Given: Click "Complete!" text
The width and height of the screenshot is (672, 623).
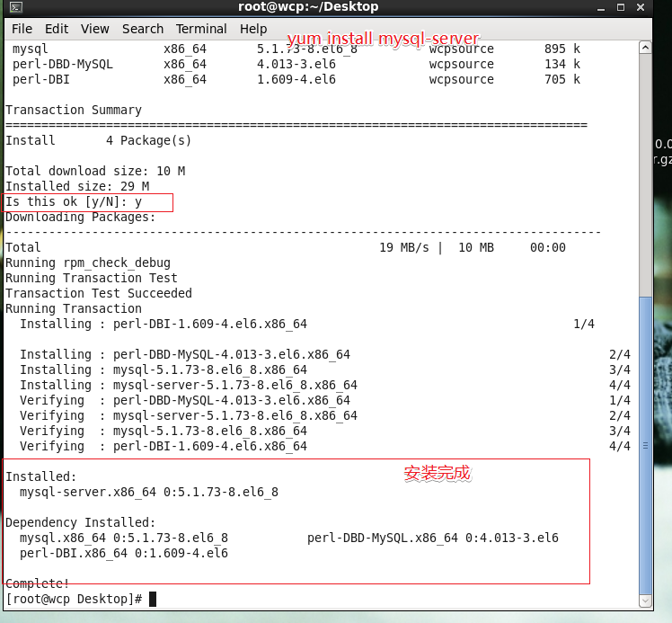Looking at the screenshot, I should (x=38, y=583).
